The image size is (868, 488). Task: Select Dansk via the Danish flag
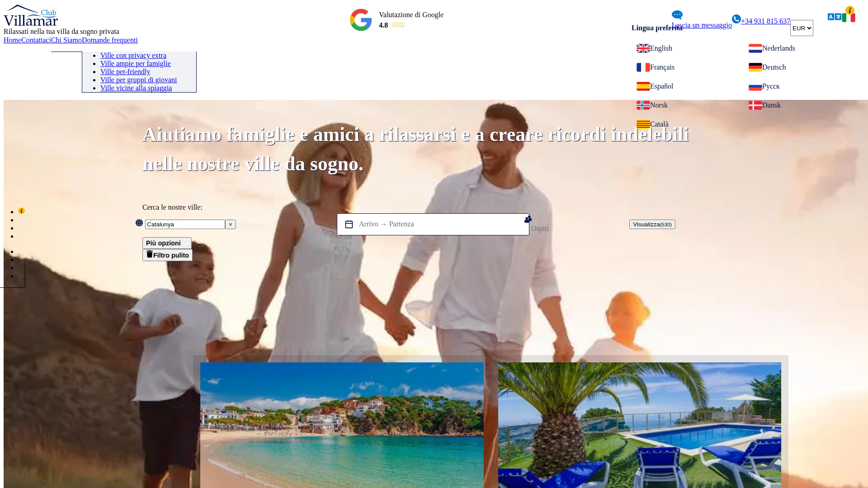[x=755, y=105]
